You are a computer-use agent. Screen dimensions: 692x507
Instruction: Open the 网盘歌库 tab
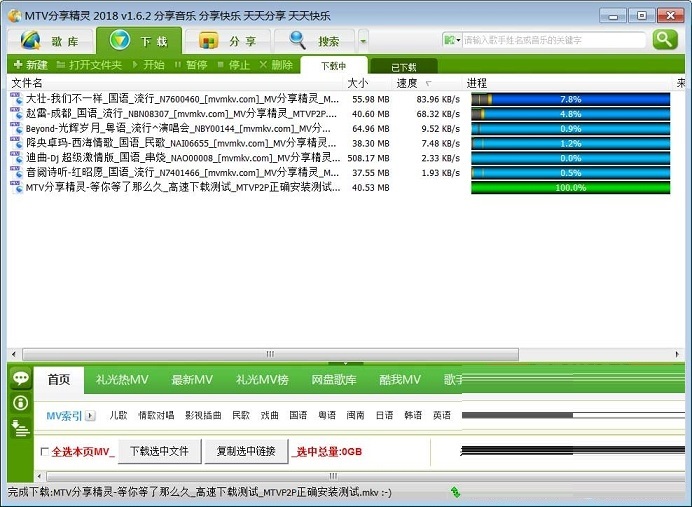(334, 379)
